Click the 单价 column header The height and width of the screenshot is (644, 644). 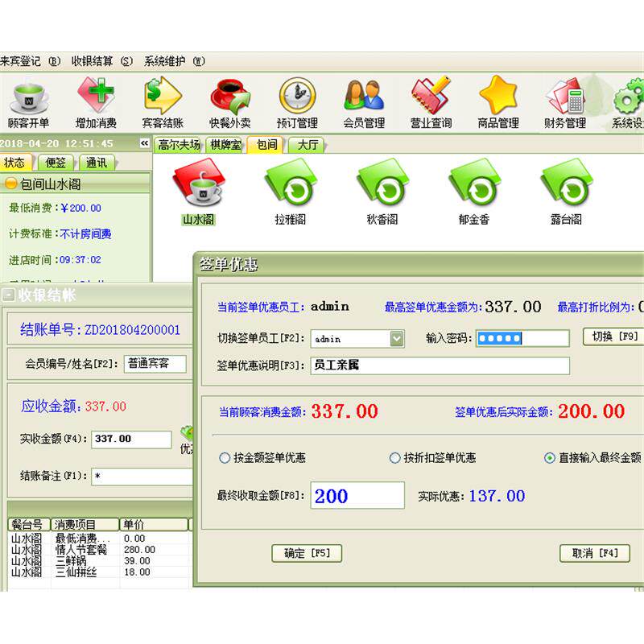(154, 524)
